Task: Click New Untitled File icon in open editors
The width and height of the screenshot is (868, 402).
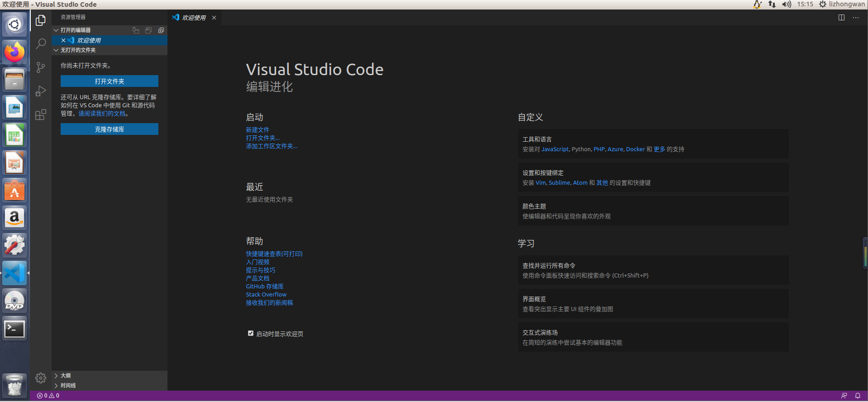Action: (136, 30)
